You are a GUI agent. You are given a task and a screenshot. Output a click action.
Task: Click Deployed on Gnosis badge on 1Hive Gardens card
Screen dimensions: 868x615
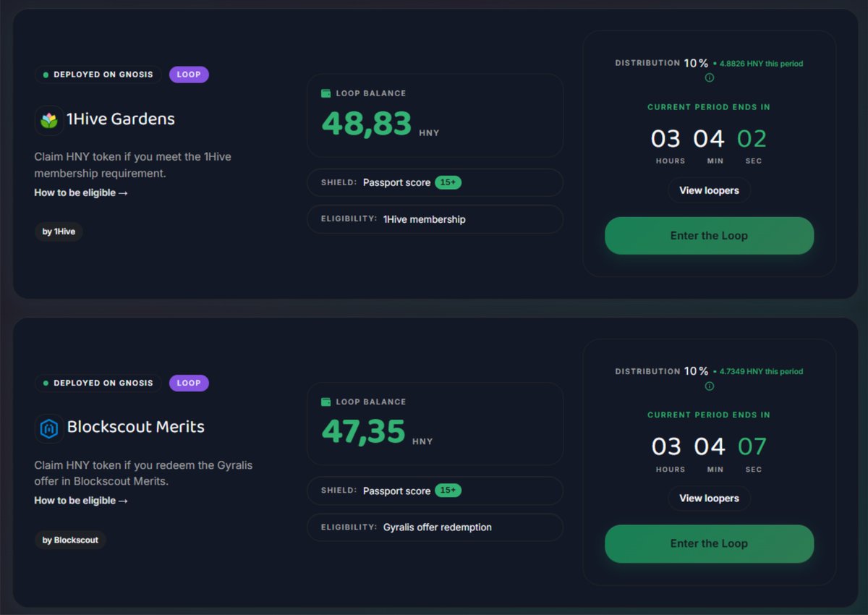pos(98,75)
